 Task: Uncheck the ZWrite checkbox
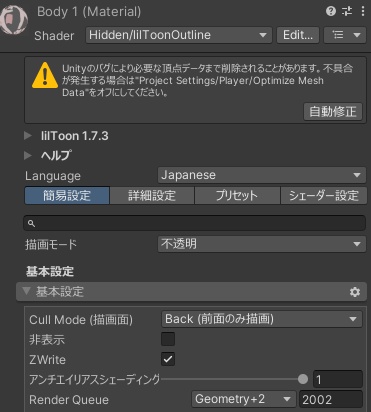168,359
